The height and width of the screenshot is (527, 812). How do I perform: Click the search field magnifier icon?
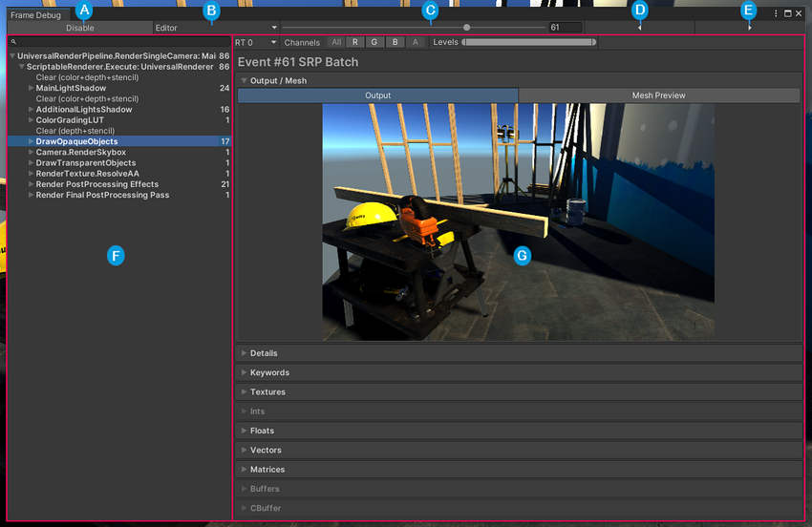13,43
